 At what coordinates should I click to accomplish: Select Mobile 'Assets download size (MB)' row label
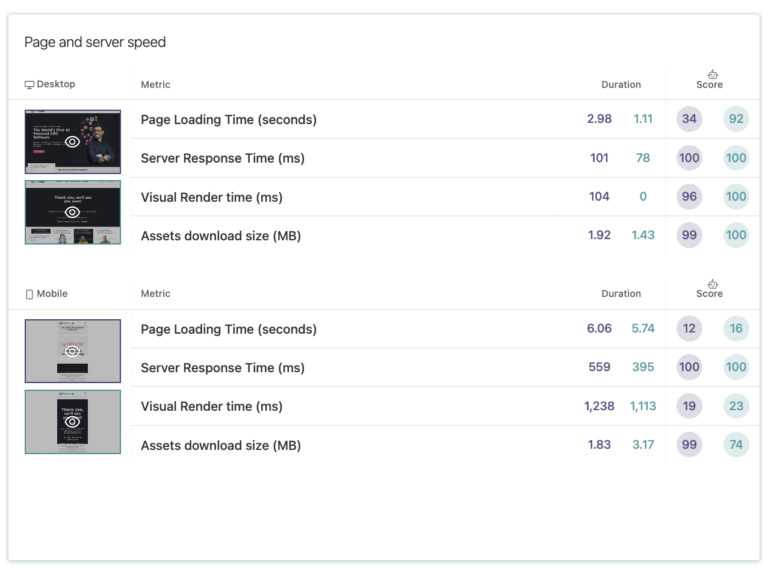pyautogui.click(x=221, y=446)
